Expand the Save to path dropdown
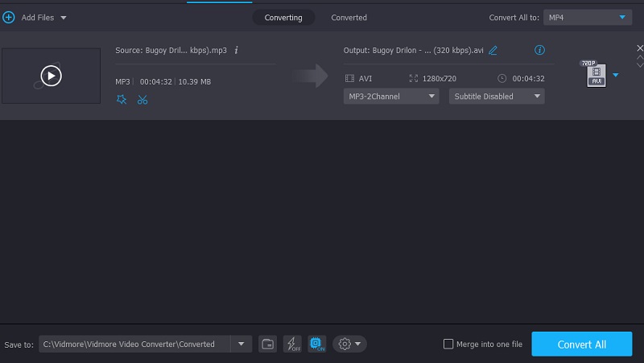This screenshot has height=363, width=644. (x=241, y=344)
